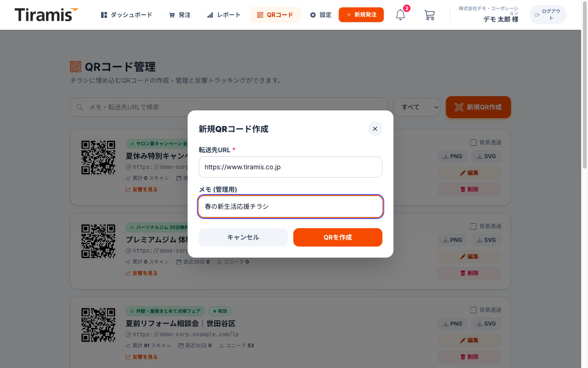Screen dimensions: 588x368
Task: Open the notification bell
Action: [x=401, y=15]
